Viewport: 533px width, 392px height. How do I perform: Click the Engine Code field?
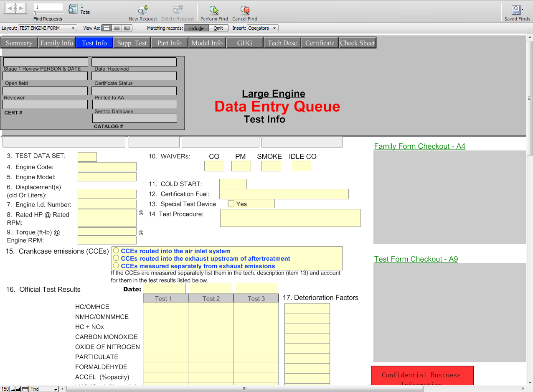click(107, 167)
